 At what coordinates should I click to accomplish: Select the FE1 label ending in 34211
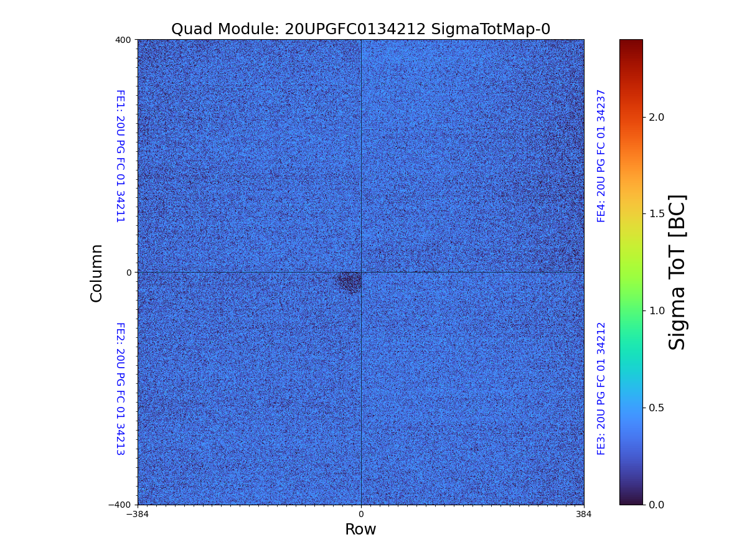120,156
